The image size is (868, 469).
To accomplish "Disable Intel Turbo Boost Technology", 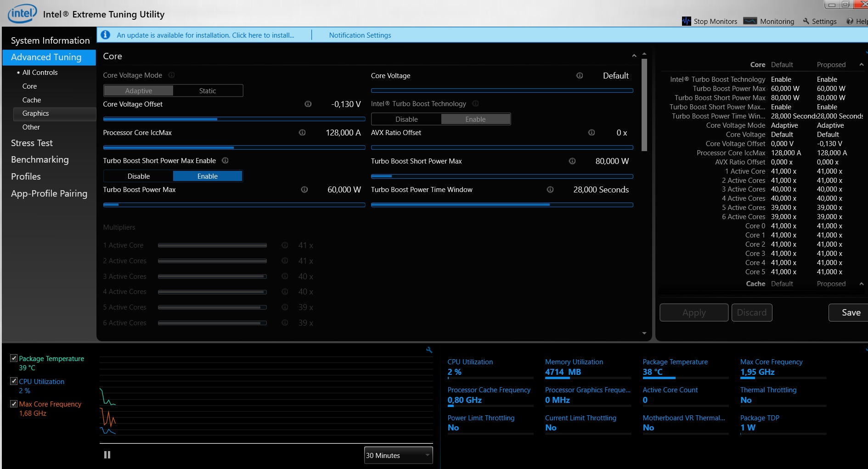I will click(406, 119).
